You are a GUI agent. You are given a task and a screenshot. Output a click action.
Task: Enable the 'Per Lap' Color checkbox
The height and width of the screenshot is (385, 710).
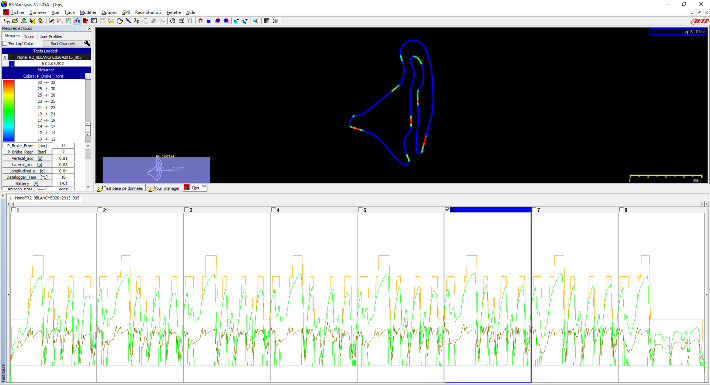(x=5, y=43)
